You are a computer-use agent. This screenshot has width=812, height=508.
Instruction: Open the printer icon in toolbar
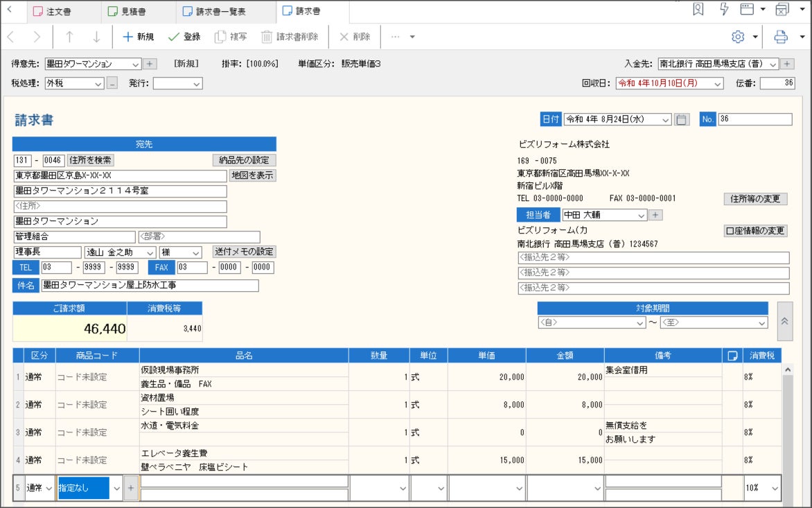[781, 37]
